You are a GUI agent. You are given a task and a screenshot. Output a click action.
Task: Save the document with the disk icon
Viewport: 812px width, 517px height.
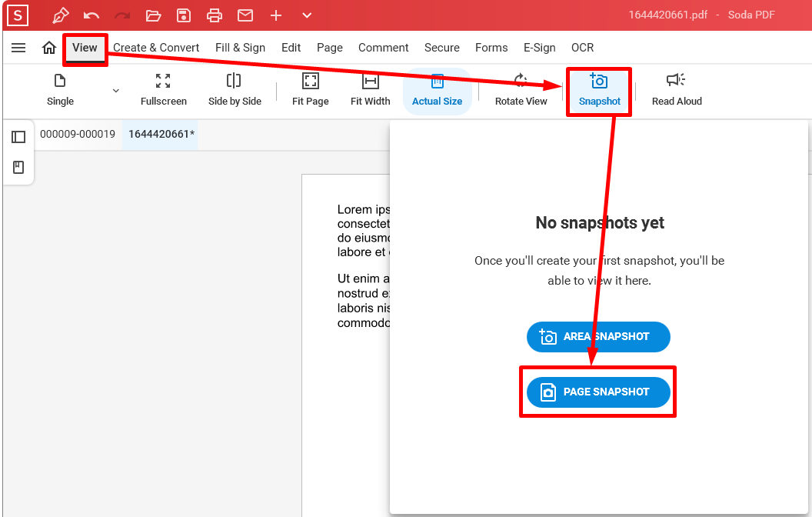point(184,15)
